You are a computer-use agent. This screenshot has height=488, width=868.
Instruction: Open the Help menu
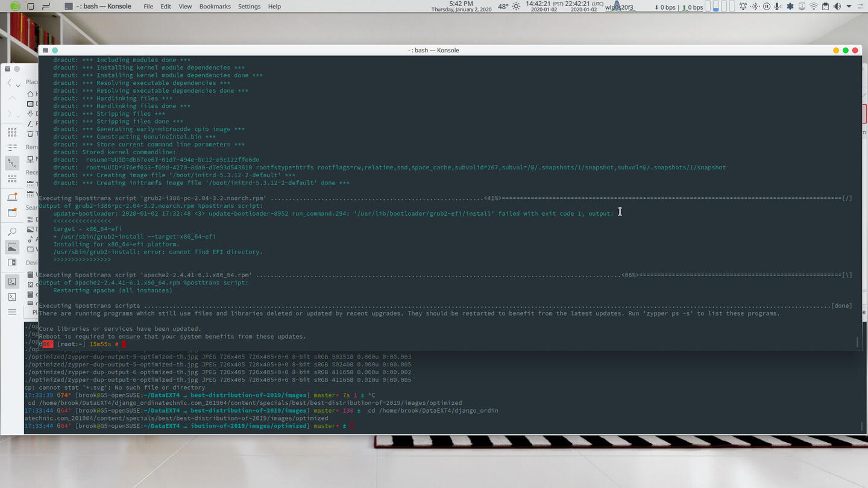point(274,7)
